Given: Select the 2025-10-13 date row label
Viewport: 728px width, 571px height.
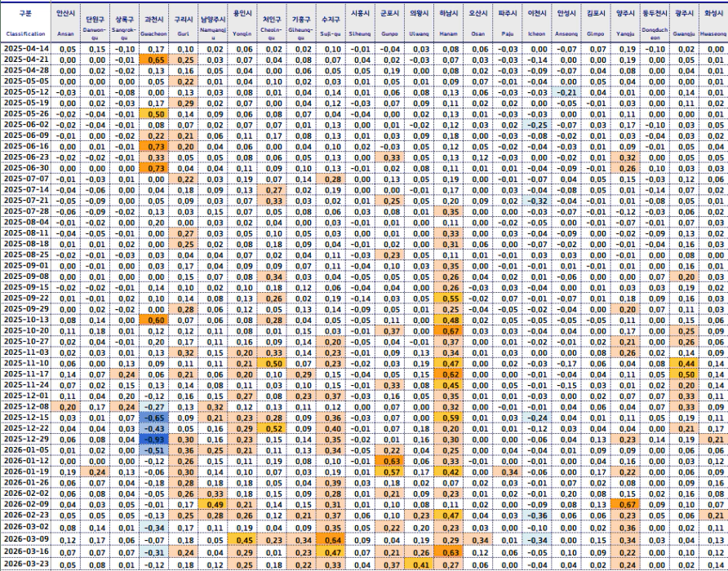Looking at the screenshot, I should (25, 320).
